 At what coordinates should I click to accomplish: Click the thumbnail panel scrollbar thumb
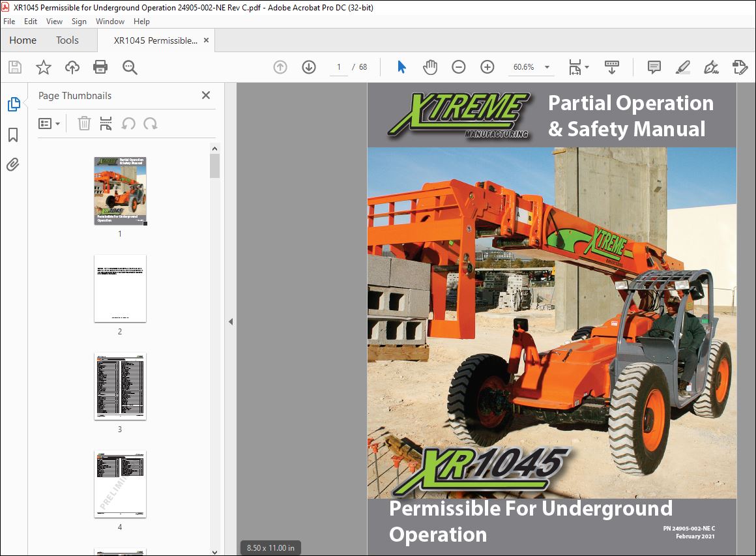215,166
